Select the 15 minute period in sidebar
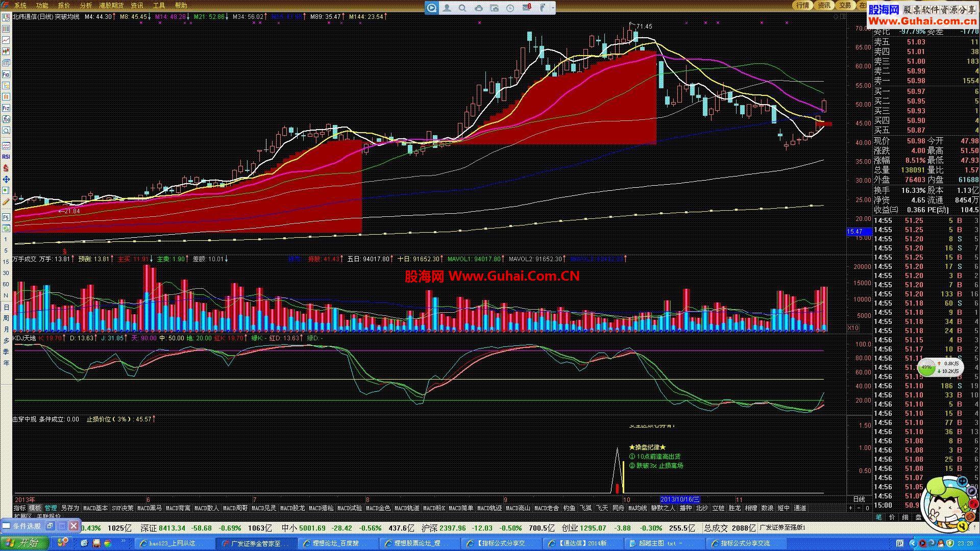 [6, 262]
